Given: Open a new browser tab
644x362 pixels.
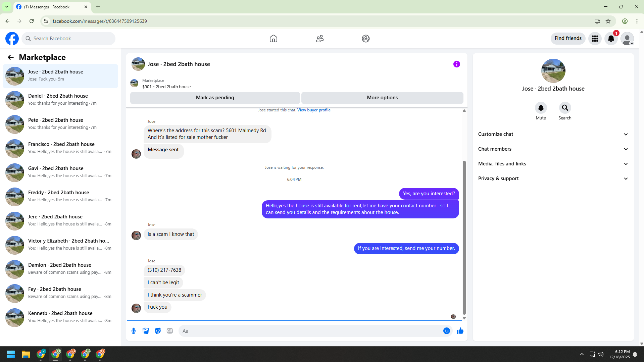Looking at the screenshot, I should click(x=98, y=7).
